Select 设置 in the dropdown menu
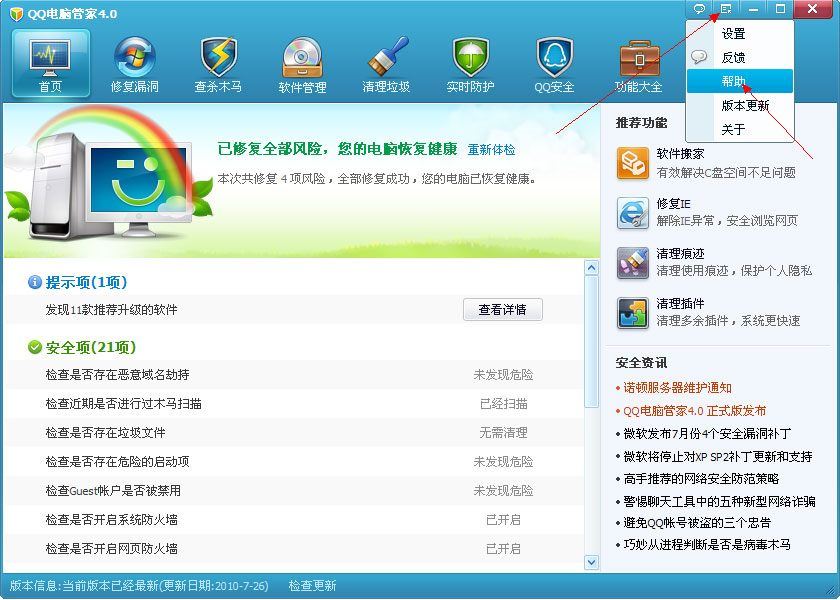 coord(740,33)
